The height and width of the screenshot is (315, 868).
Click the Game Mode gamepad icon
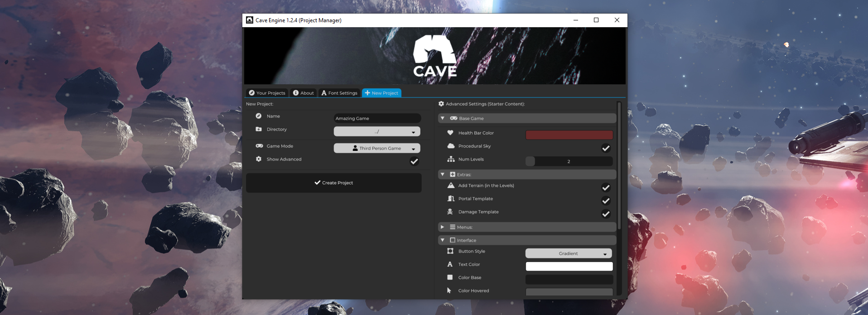(259, 146)
